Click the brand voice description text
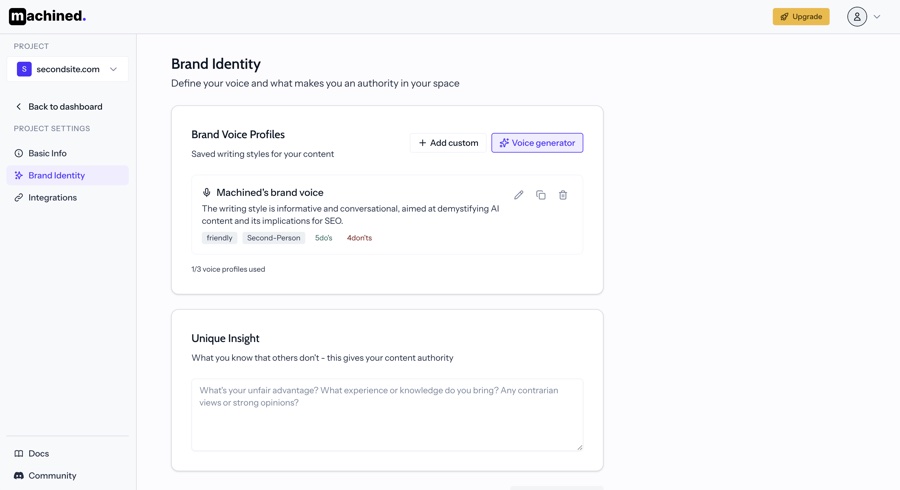 pos(350,215)
